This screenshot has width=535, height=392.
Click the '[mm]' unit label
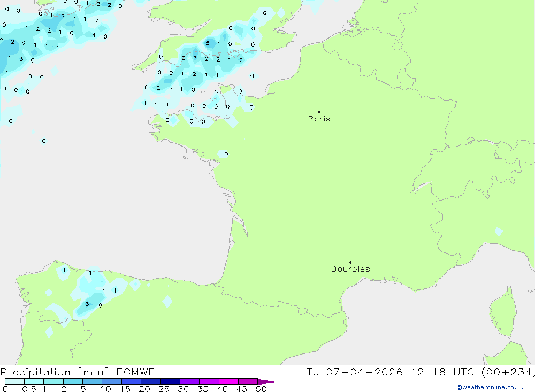pyautogui.click(x=94, y=372)
